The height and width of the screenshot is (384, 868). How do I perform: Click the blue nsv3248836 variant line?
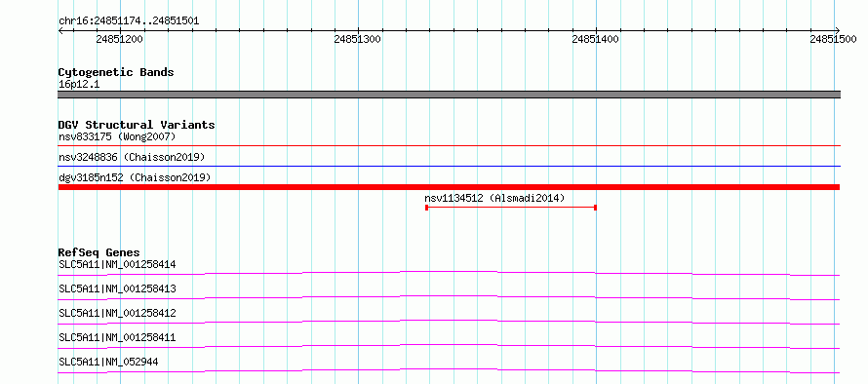coord(449,166)
